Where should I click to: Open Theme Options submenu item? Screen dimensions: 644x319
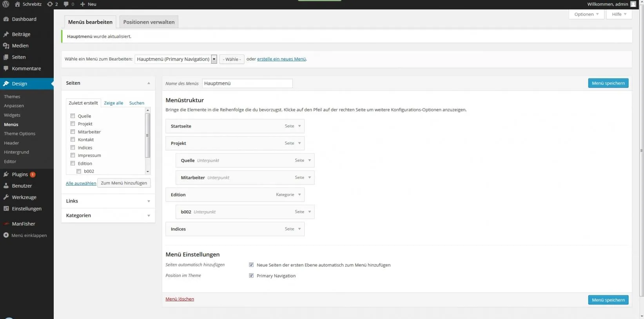(20, 133)
